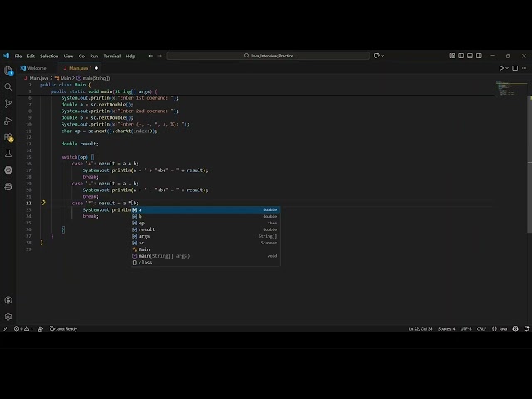Select 'main(String[] args)' suggestion

[205, 256]
